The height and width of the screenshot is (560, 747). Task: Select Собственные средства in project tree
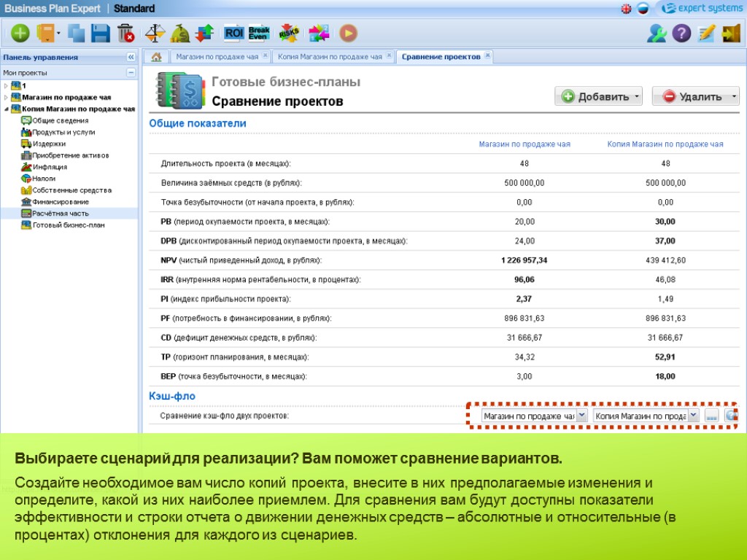tap(72, 190)
